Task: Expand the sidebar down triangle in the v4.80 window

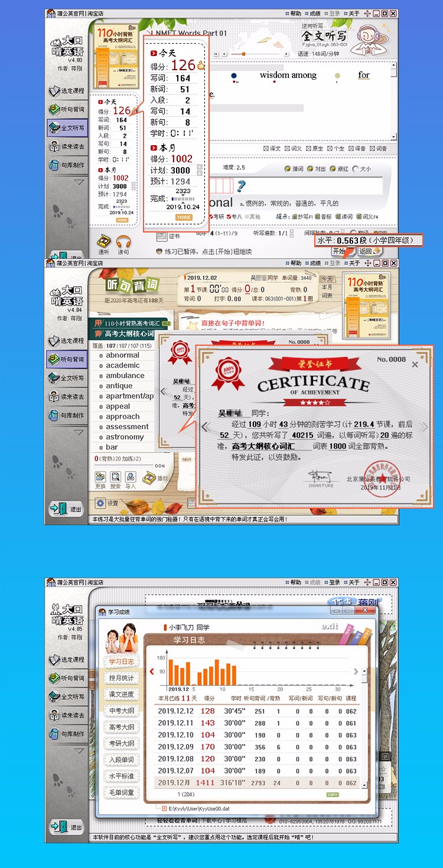Action: coord(79,182)
